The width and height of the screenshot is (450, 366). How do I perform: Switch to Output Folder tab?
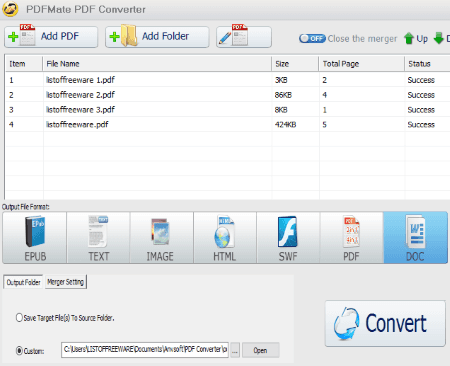[23, 282]
